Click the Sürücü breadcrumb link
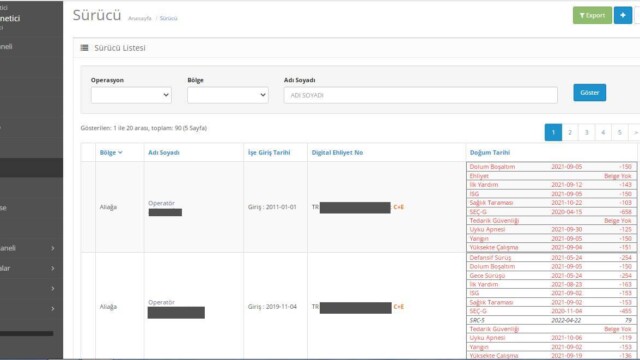Image resolution: width=640 pixels, height=360 pixels. (x=168, y=18)
